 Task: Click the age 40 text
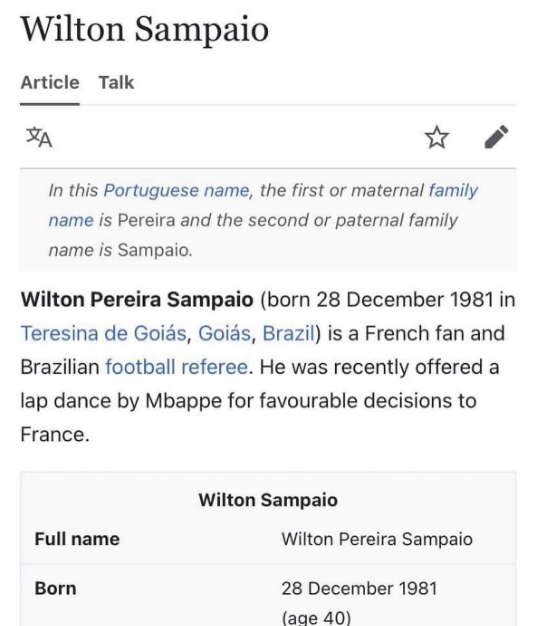pos(316,617)
